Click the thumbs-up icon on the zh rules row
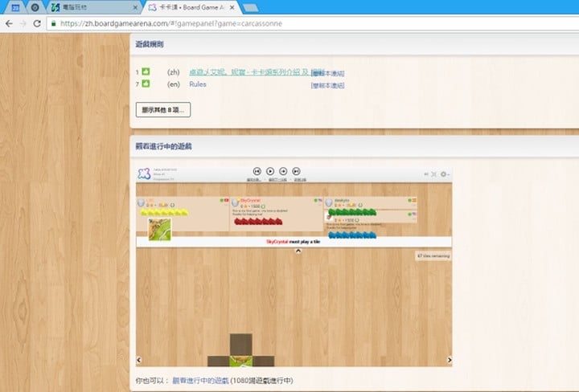Screen dimensions: 579x392 pos(146,71)
